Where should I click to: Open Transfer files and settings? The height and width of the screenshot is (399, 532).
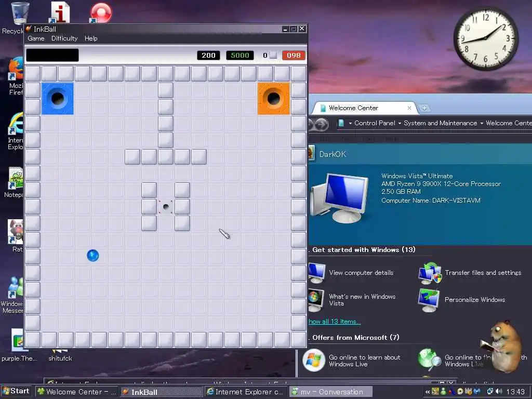[x=470, y=273]
